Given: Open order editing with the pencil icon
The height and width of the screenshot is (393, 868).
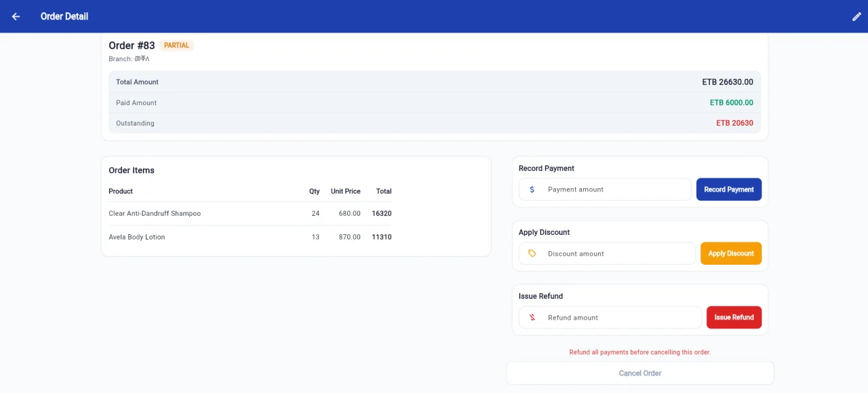Looking at the screenshot, I should pyautogui.click(x=856, y=16).
